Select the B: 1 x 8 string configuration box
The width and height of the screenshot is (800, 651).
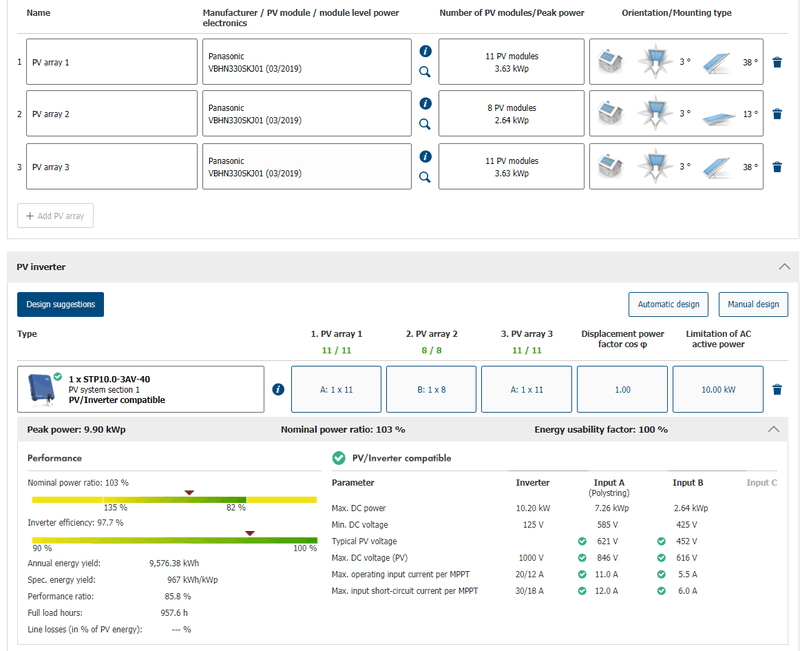point(431,389)
